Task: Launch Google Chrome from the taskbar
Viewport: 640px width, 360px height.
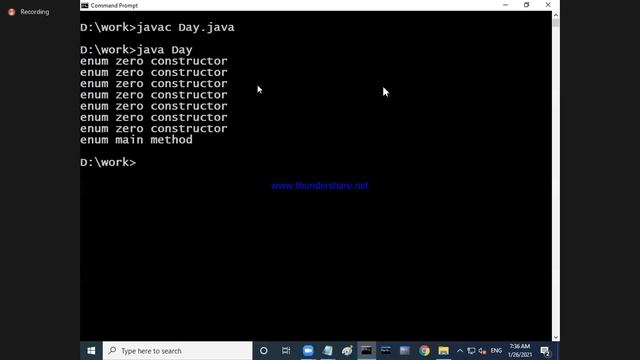Action: pyautogui.click(x=424, y=351)
